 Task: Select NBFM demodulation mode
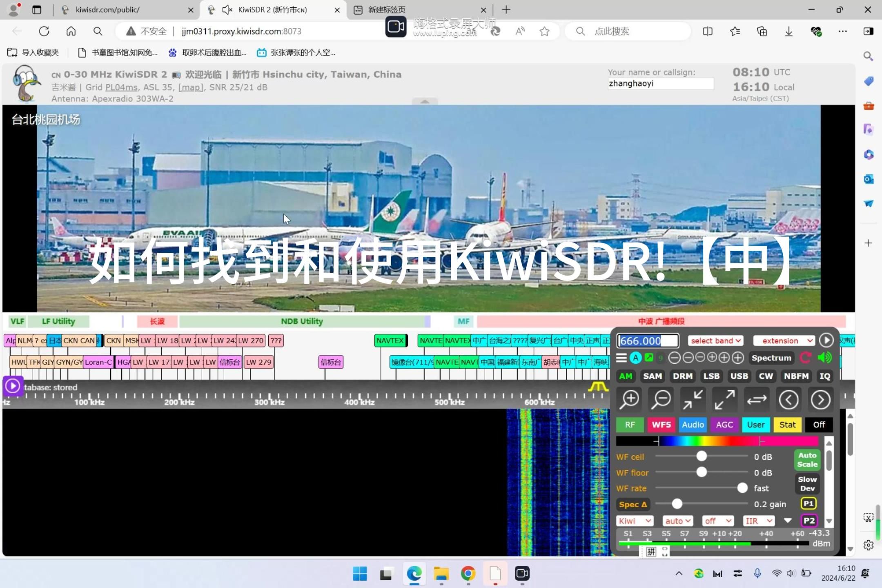[x=796, y=376]
